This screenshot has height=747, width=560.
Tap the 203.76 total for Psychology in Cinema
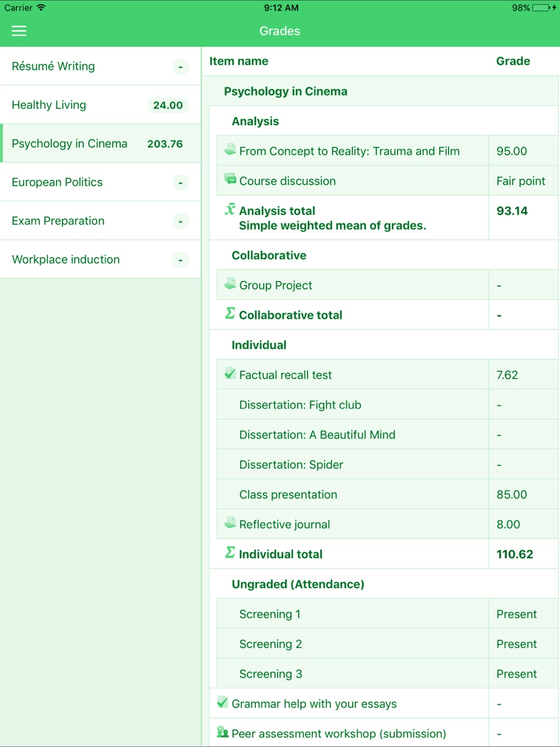coord(165,144)
